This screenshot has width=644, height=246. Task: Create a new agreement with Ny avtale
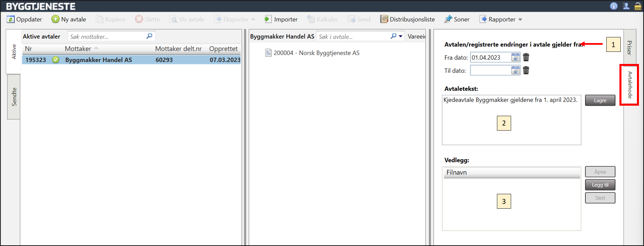pyautogui.click(x=56, y=19)
